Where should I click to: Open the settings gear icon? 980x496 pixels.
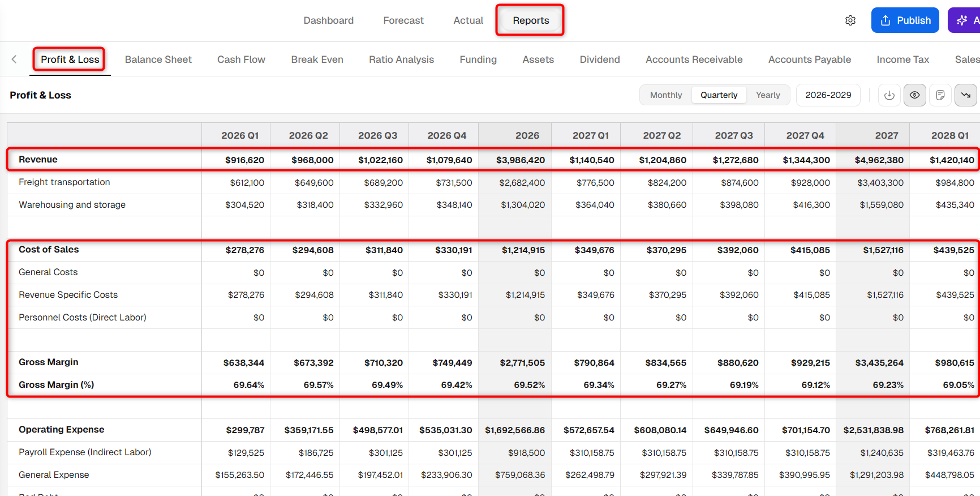click(x=850, y=20)
